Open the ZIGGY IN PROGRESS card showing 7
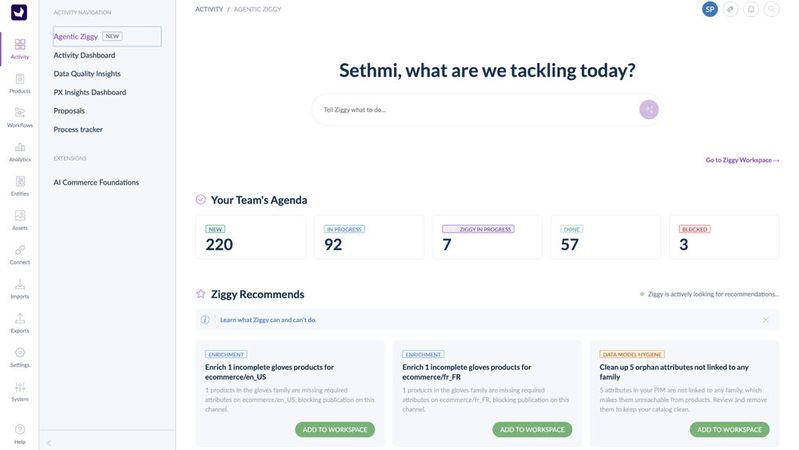This screenshot has width=799, height=450. (x=487, y=237)
